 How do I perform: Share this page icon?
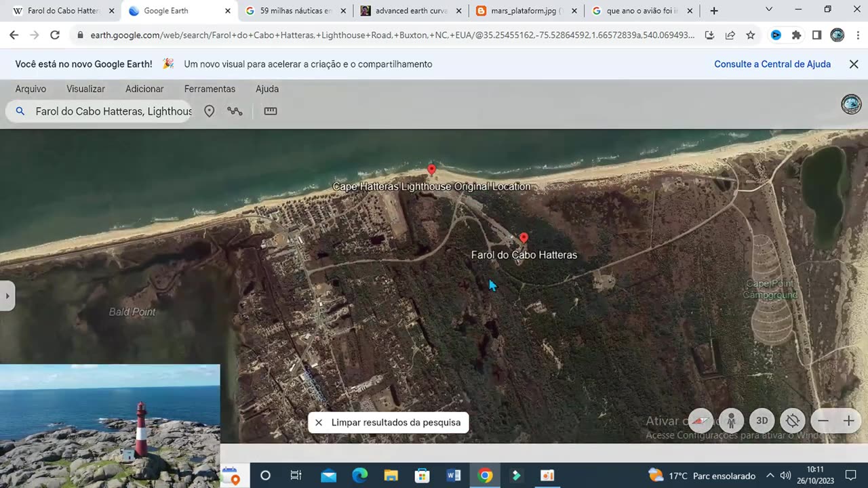[x=730, y=35]
